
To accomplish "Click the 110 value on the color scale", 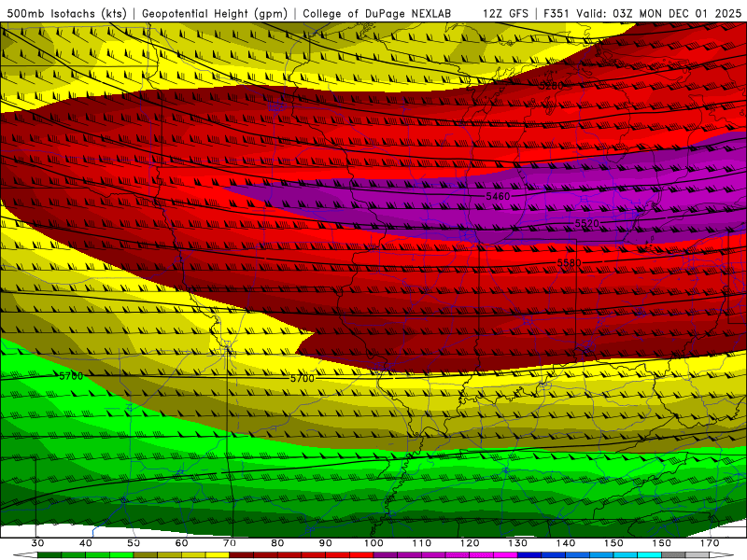I will point(422,543).
